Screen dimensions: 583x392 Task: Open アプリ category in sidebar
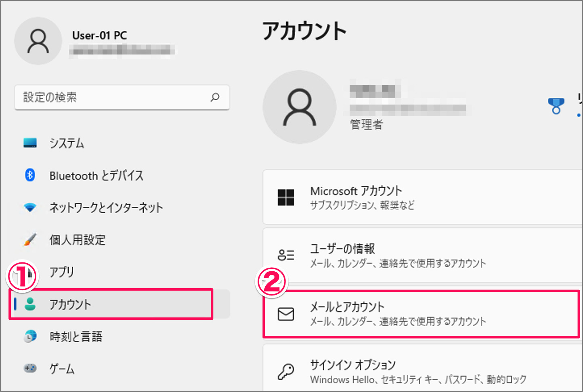tap(121, 272)
